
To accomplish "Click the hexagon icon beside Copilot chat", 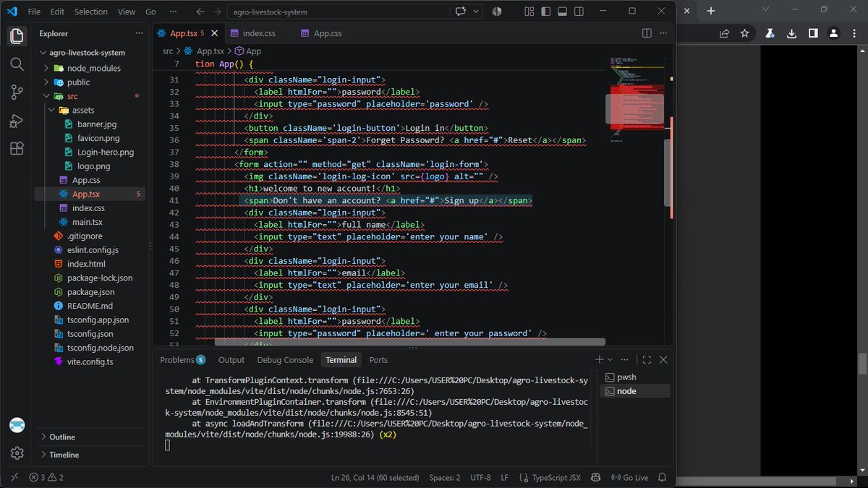I will pos(497,12).
